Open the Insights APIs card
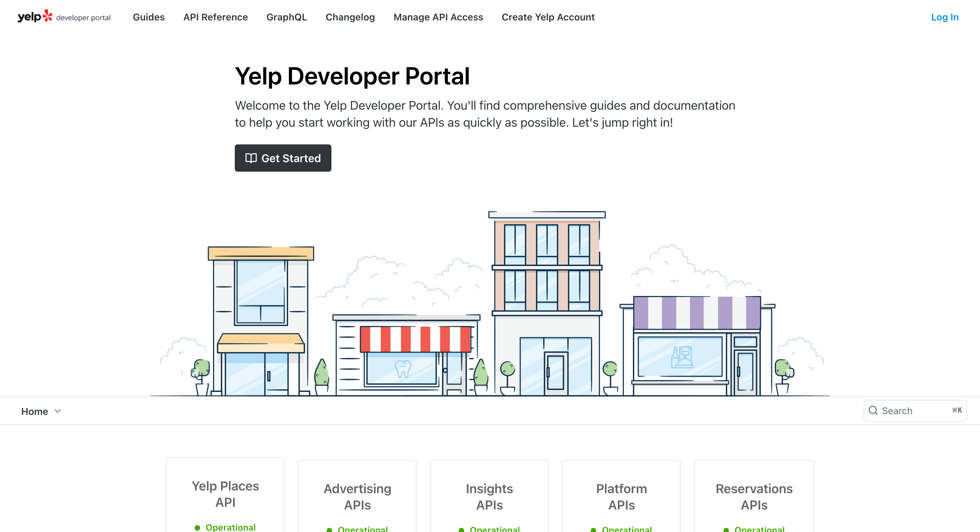980x532 pixels. coord(489,496)
